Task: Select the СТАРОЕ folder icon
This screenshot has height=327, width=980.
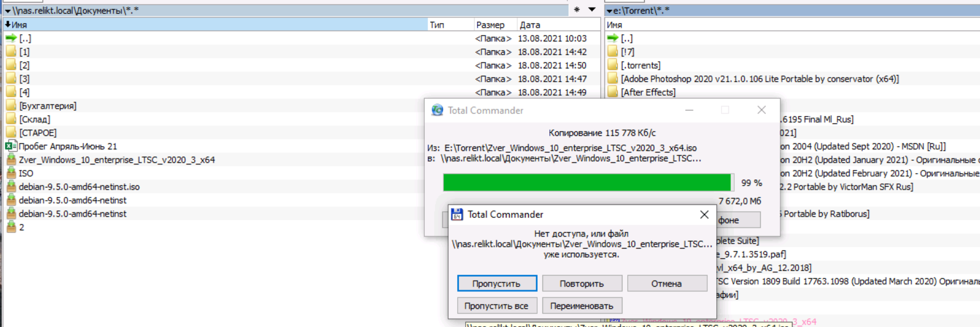Action: (x=11, y=132)
